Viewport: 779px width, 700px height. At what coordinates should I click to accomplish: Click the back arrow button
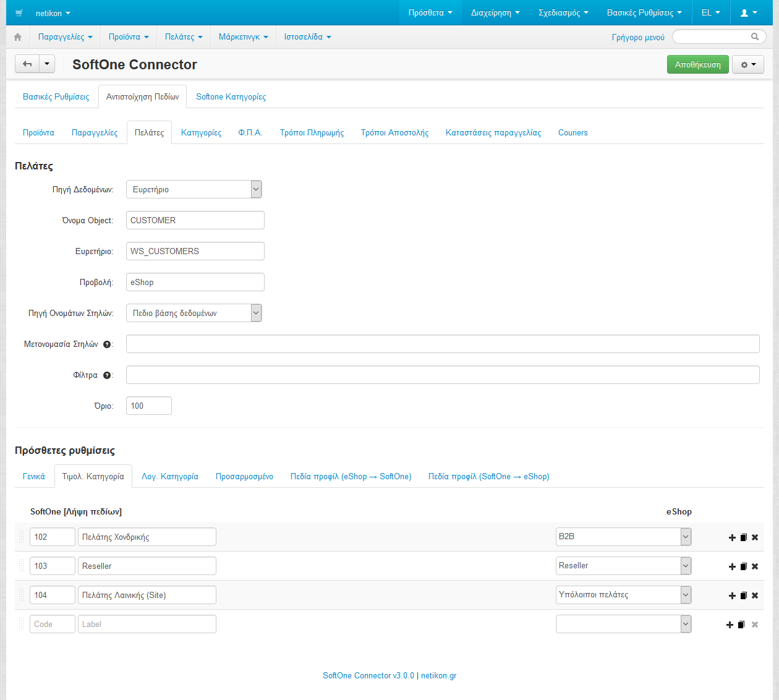[x=27, y=64]
